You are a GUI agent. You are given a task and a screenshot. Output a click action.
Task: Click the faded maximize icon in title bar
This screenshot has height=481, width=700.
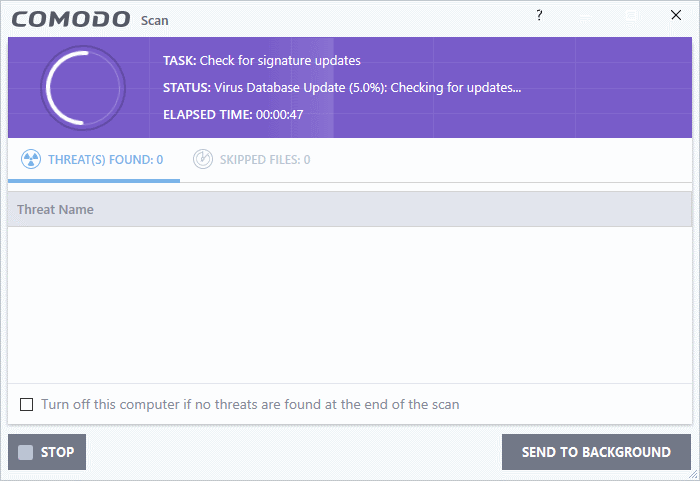pyautogui.click(x=631, y=17)
